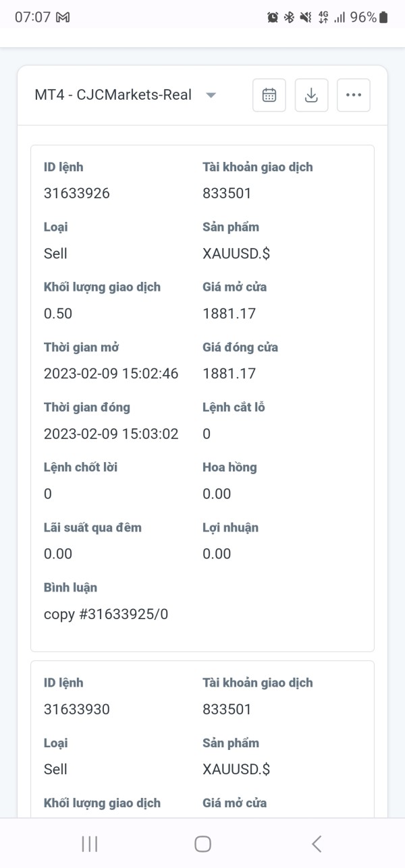This screenshot has height=868, width=405.
Task: Tap the Bluetooth icon in status bar
Action: (289, 18)
